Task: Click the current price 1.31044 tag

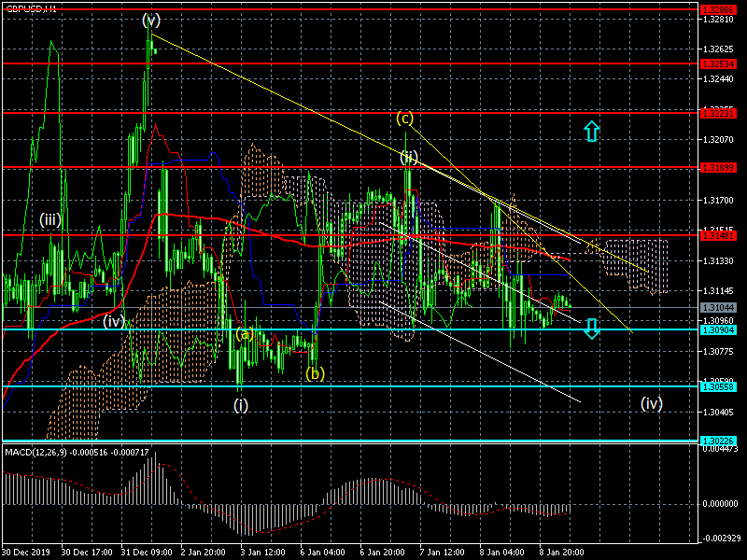Action: (719, 307)
